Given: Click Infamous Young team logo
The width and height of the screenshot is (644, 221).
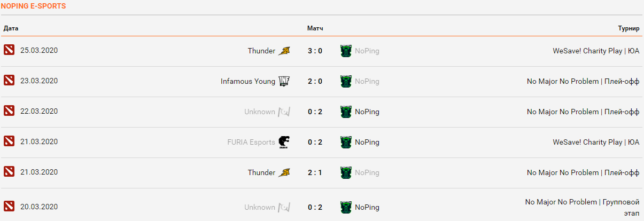Looking at the screenshot, I should pyautogui.click(x=284, y=81).
